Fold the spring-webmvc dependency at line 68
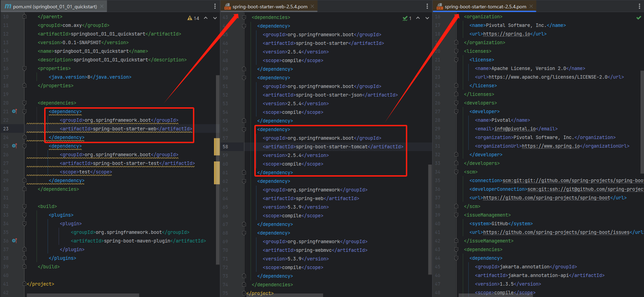 click(244, 233)
